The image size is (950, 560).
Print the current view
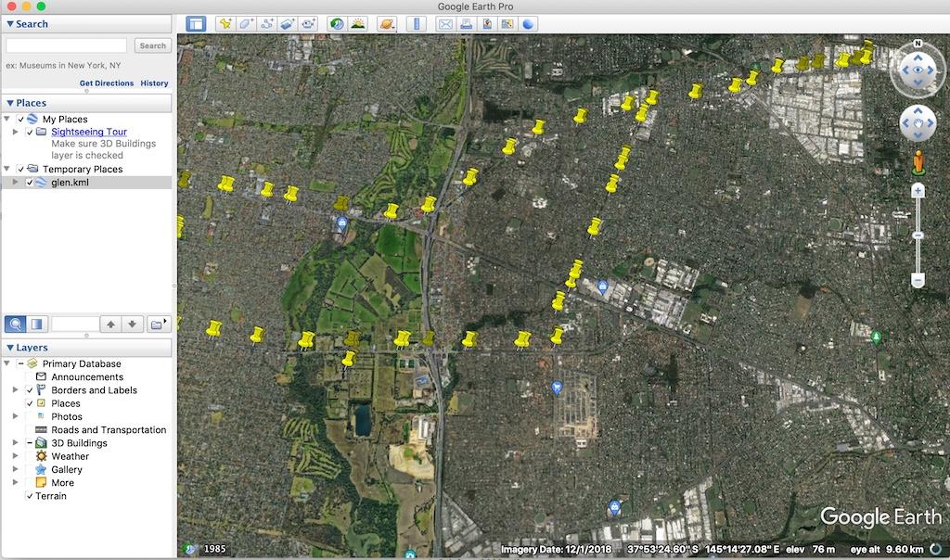coord(465,23)
